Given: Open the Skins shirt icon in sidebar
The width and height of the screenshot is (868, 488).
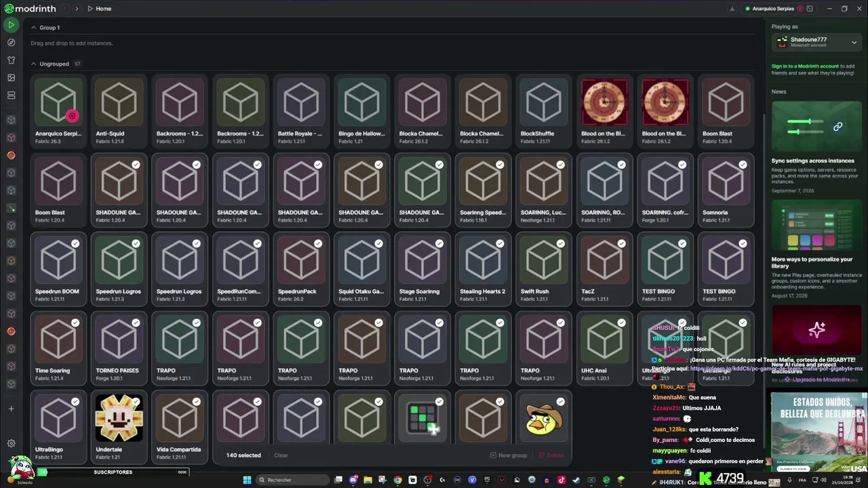Looking at the screenshot, I should point(11,60).
